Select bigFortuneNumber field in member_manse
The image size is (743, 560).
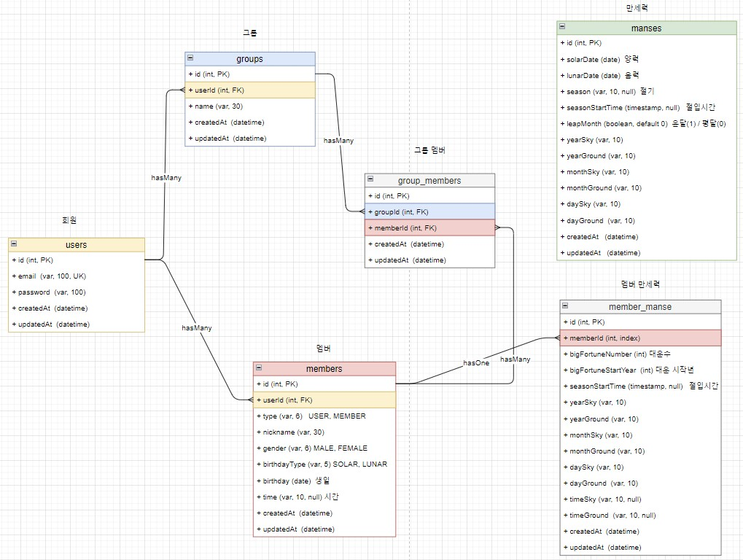[x=640, y=354]
